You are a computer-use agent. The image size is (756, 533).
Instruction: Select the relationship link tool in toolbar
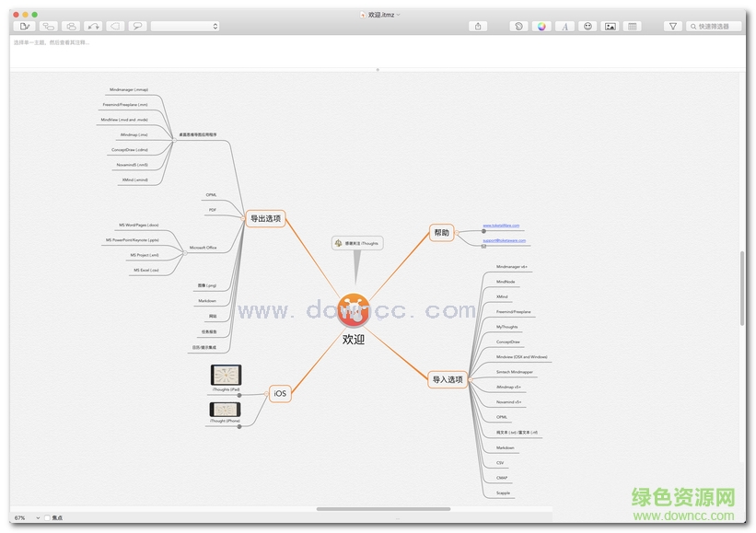click(48, 26)
